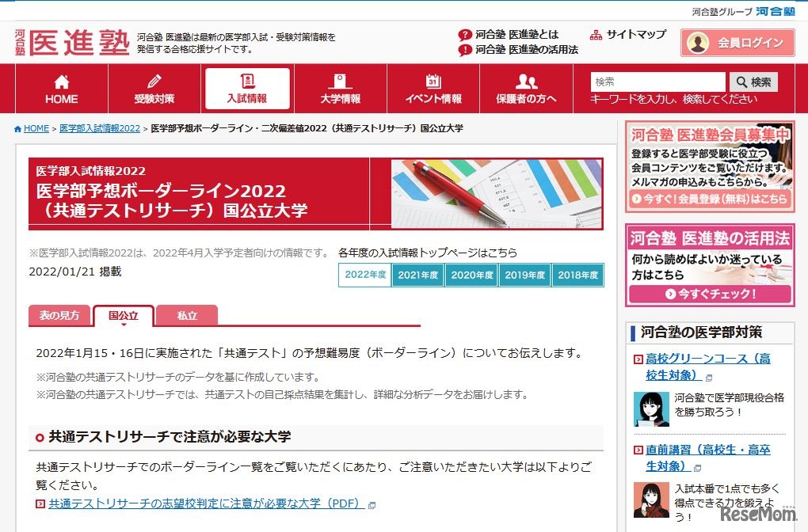Click external-link icon after 高校グリーンコース
Screen dimensions: 808x532
708,378
